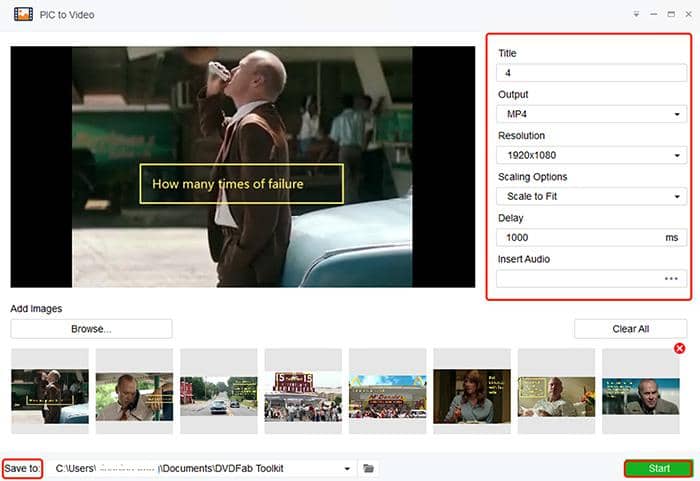Click the Browse... button to add images
The height and width of the screenshot is (481, 700).
click(91, 329)
